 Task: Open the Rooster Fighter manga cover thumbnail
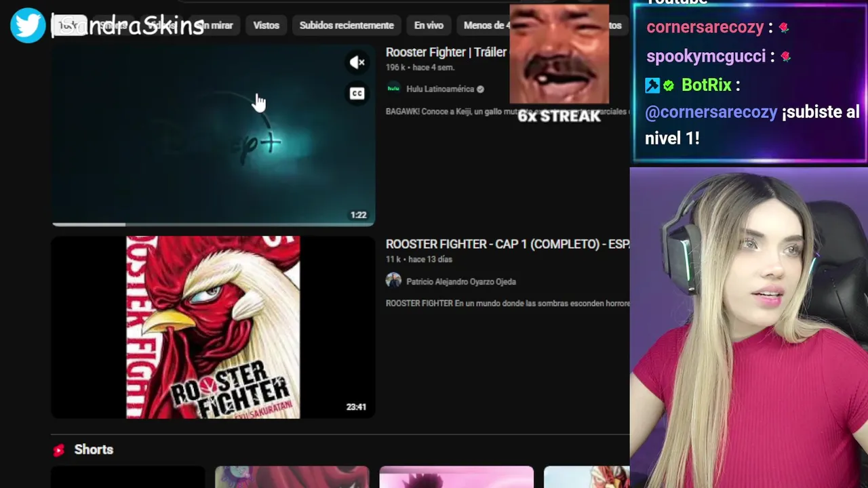213,327
